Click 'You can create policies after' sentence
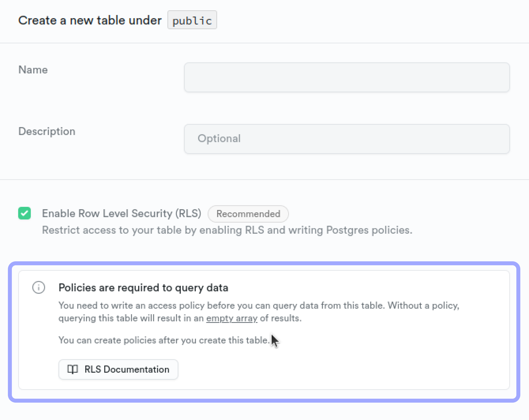This screenshot has width=529, height=420. coord(164,340)
